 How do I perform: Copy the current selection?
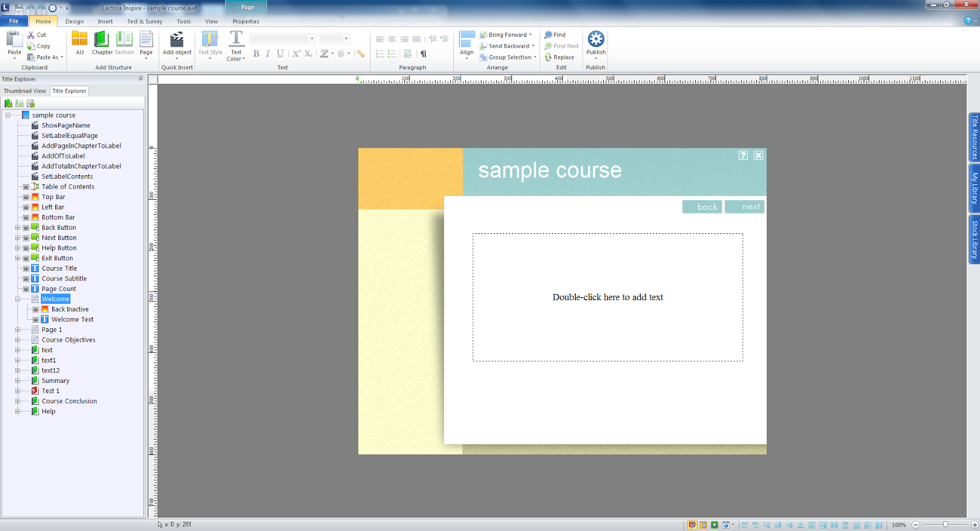[x=39, y=46]
